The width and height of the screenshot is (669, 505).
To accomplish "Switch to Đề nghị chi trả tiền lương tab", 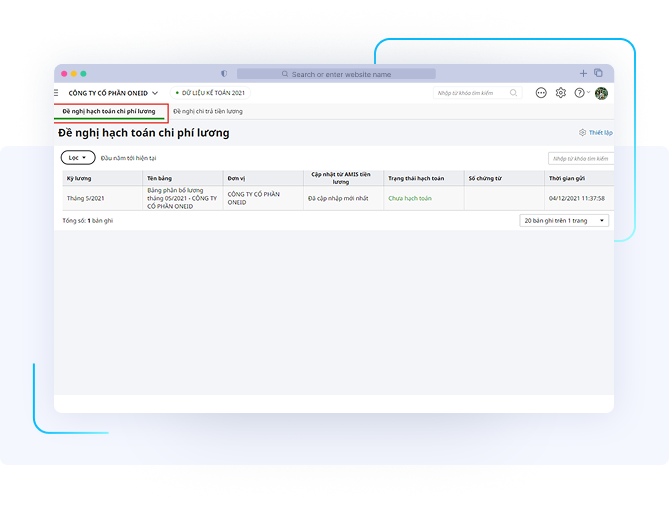I will point(207,111).
